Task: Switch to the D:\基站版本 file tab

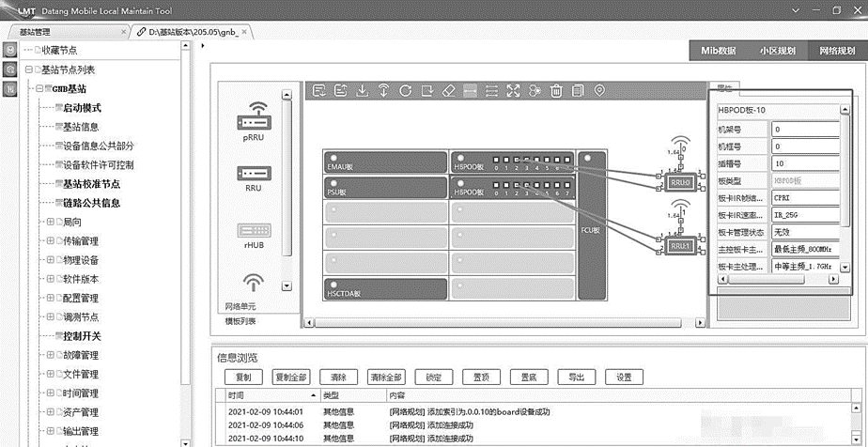Action: tap(190, 32)
